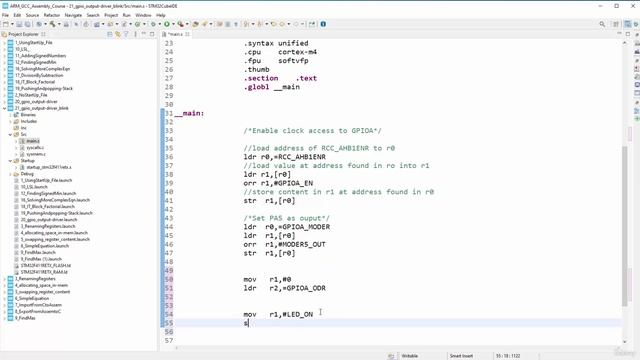
Task: Expand the 9_FindMax project
Action: tap(4, 318)
